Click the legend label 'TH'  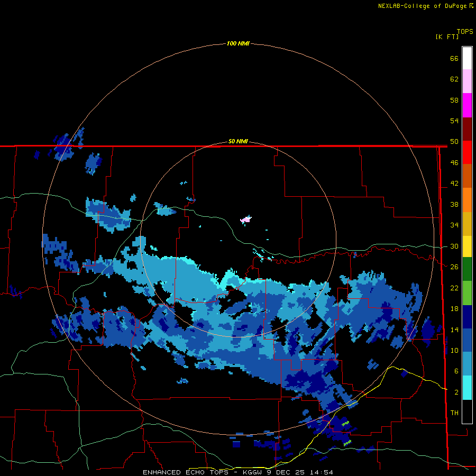(x=454, y=413)
